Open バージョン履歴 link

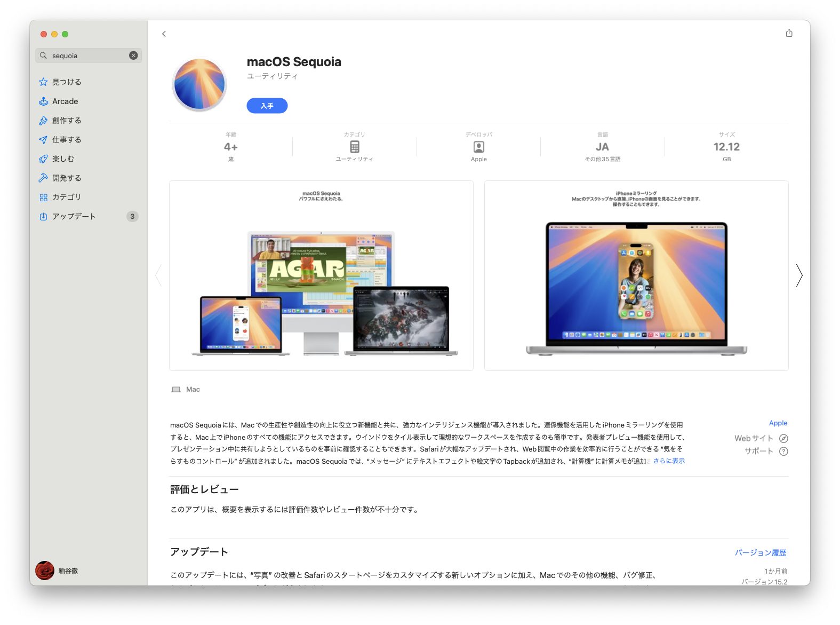(x=761, y=552)
